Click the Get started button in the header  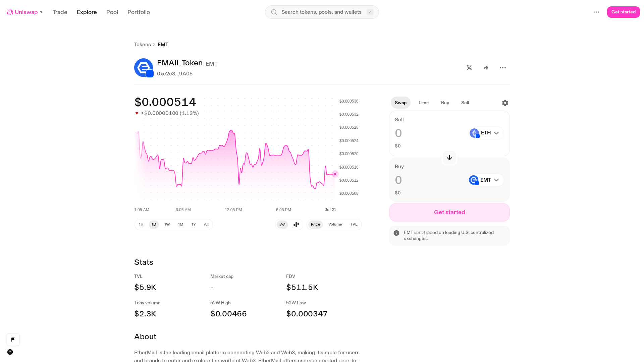(x=623, y=12)
